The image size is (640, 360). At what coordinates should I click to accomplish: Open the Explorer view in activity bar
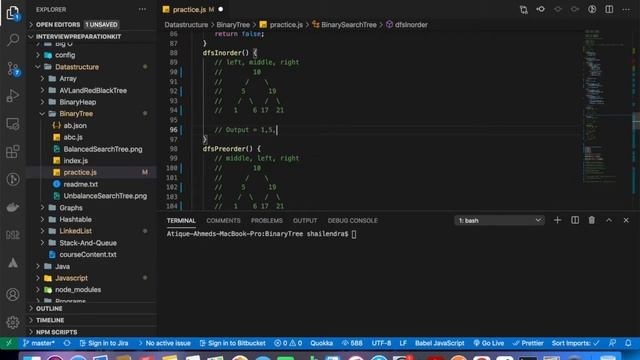[13, 13]
